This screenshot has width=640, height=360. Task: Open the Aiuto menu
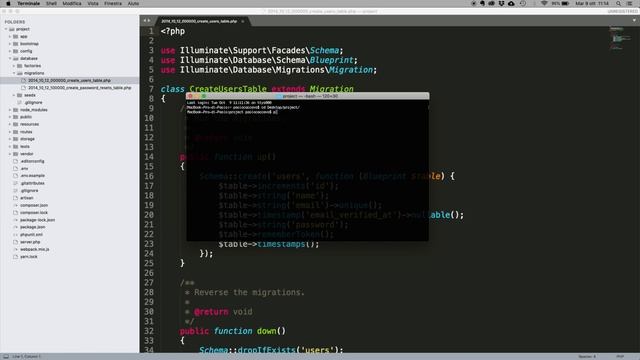click(x=133, y=3)
